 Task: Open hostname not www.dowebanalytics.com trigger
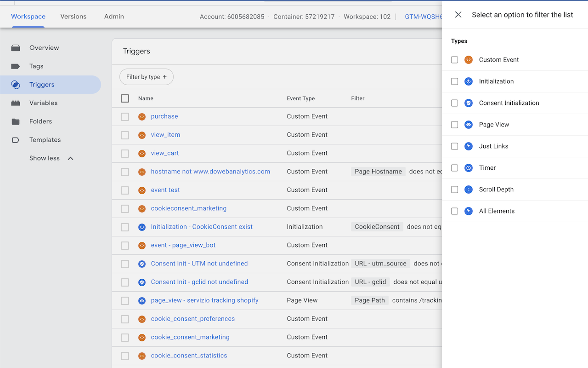click(x=210, y=172)
